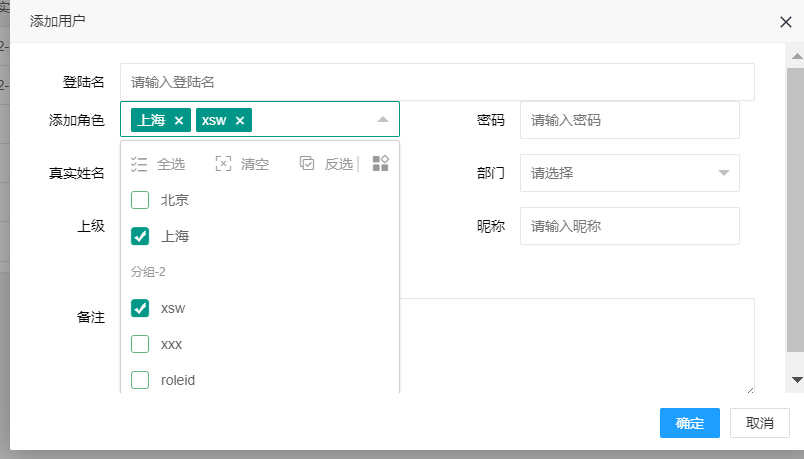
Task: Click the 分组-2 group header
Action: (148, 272)
